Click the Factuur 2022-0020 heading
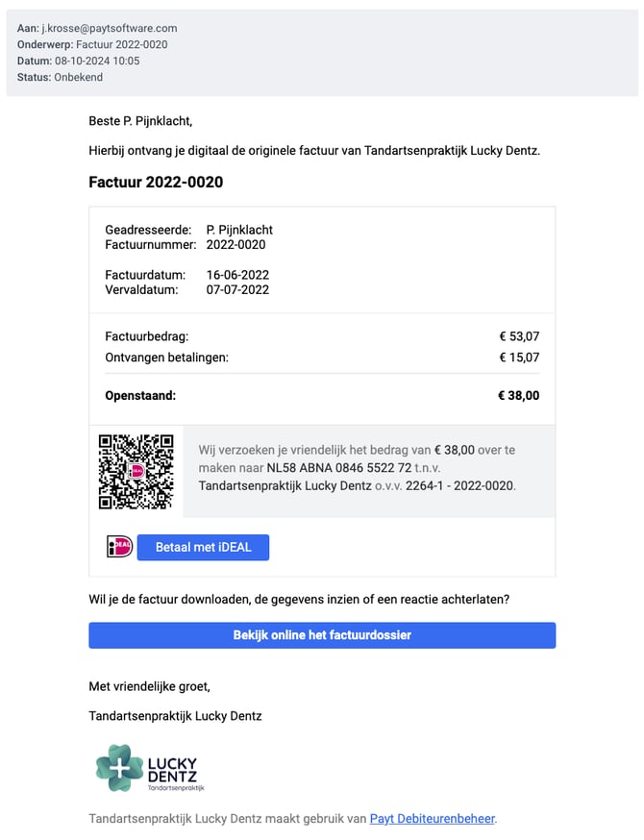Image resolution: width=644 pixels, height=840 pixels. pyautogui.click(x=156, y=183)
